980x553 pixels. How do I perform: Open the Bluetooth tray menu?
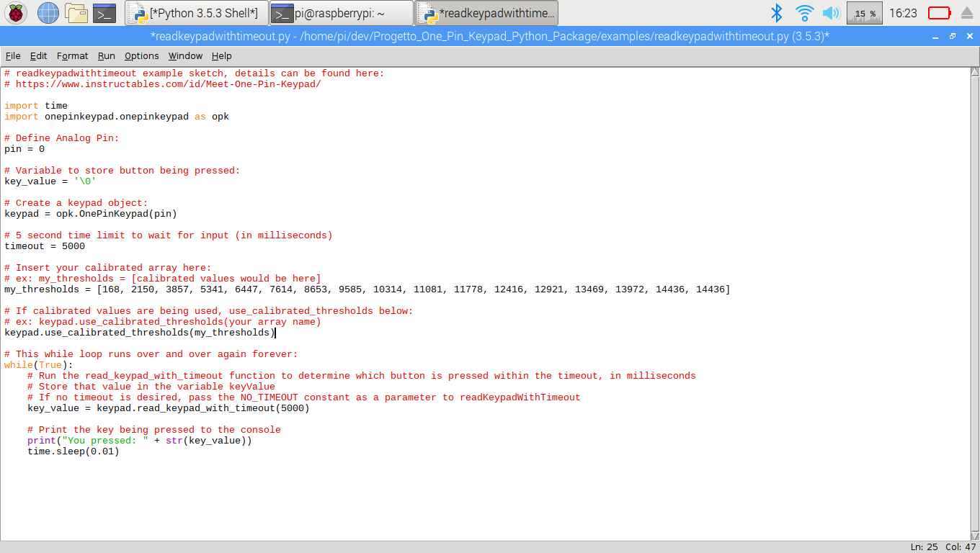777,12
